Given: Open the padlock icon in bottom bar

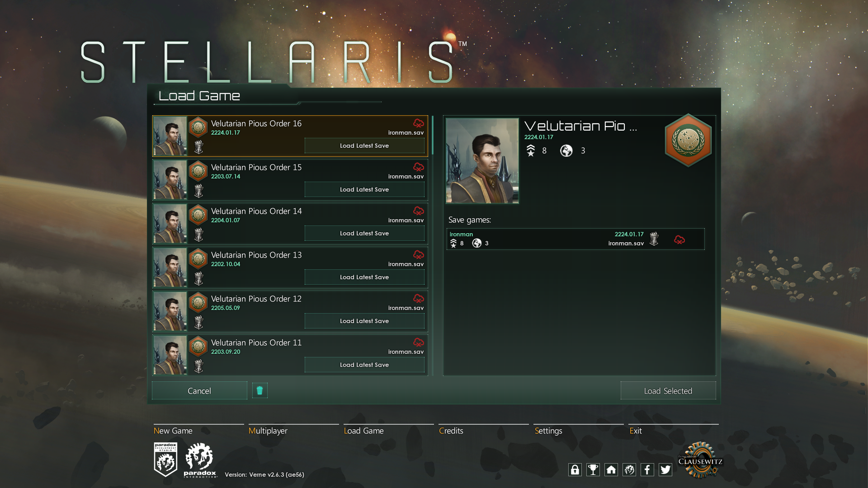Looking at the screenshot, I should click(x=575, y=470).
